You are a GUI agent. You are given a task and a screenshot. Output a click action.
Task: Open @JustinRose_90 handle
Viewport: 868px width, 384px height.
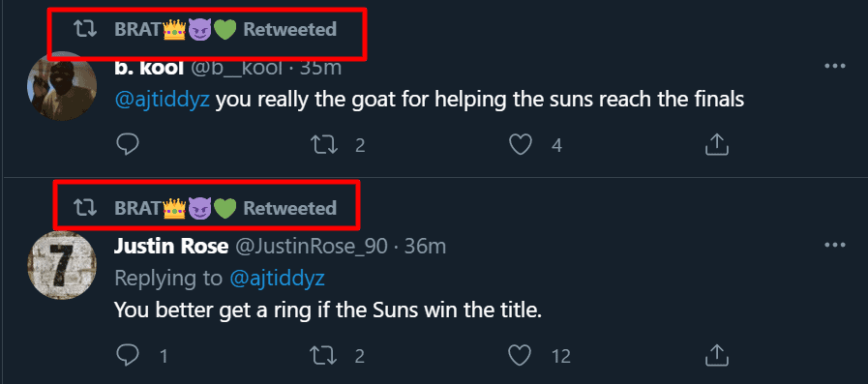tap(312, 247)
